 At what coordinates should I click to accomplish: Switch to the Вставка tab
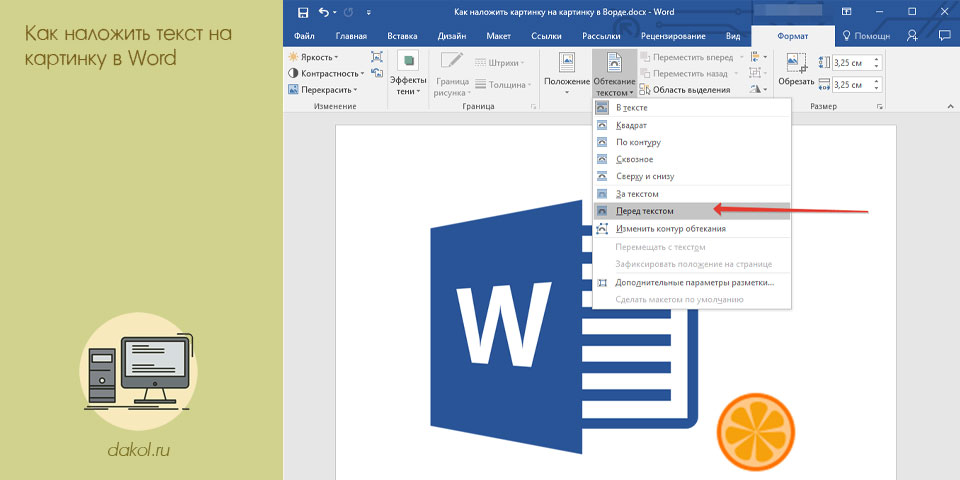(402, 36)
